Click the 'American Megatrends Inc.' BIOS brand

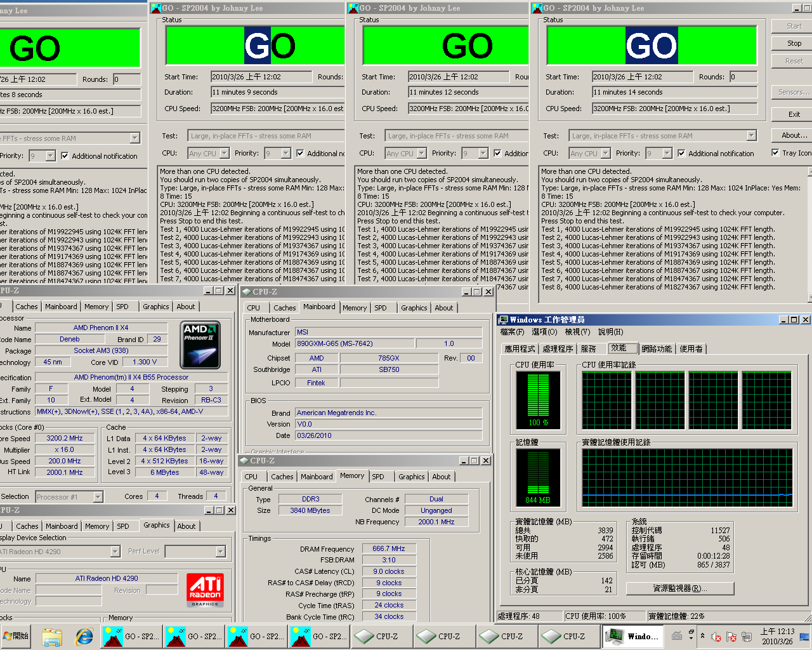coord(389,413)
